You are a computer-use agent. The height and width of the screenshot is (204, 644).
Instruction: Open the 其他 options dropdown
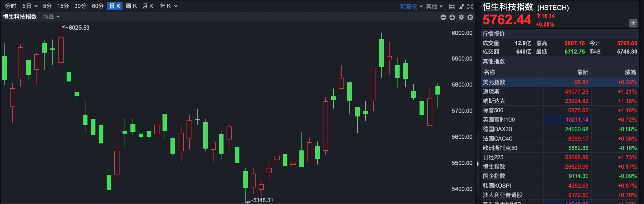[x=434, y=6]
